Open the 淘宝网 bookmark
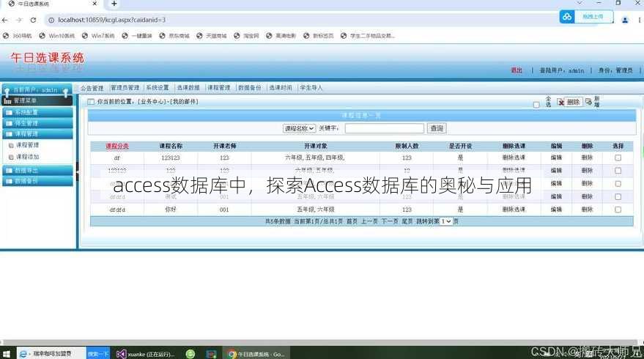The width and height of the screenshot is (644, 359). coord(246,36)
